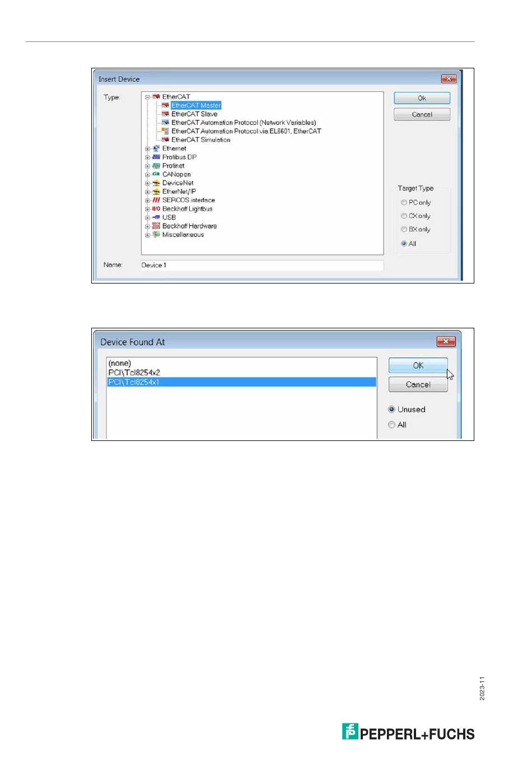
Task: Click Ok in Insert Device dialog
Action: 422,98
